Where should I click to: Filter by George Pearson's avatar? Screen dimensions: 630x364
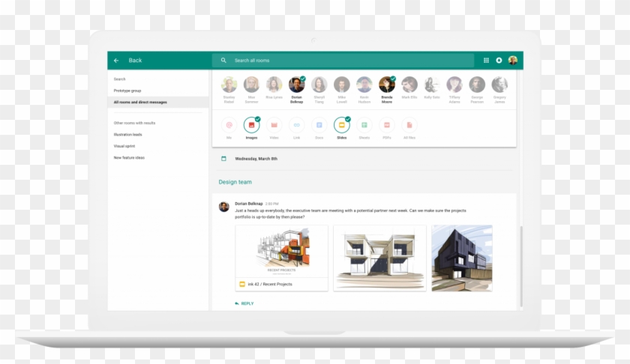click(x=477, y=85)
